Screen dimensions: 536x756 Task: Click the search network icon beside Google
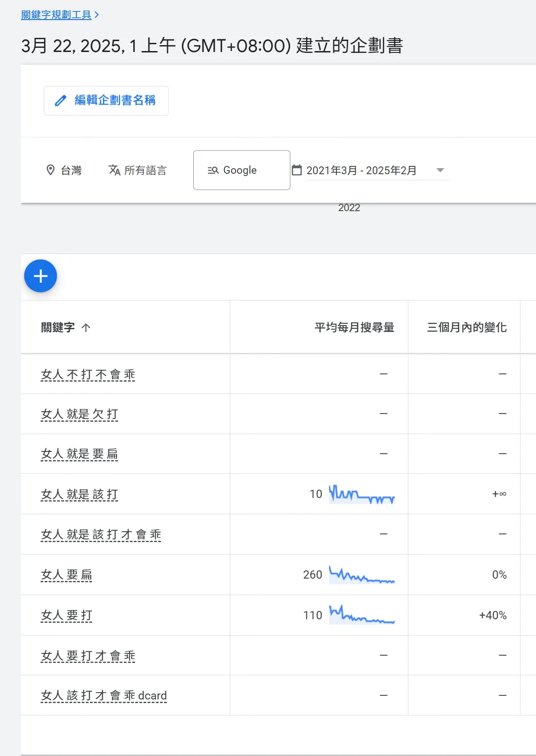[213, 170]
